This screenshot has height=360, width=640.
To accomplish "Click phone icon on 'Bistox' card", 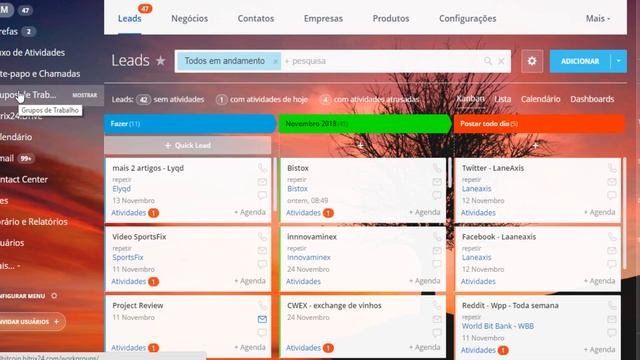I will 437,168.
